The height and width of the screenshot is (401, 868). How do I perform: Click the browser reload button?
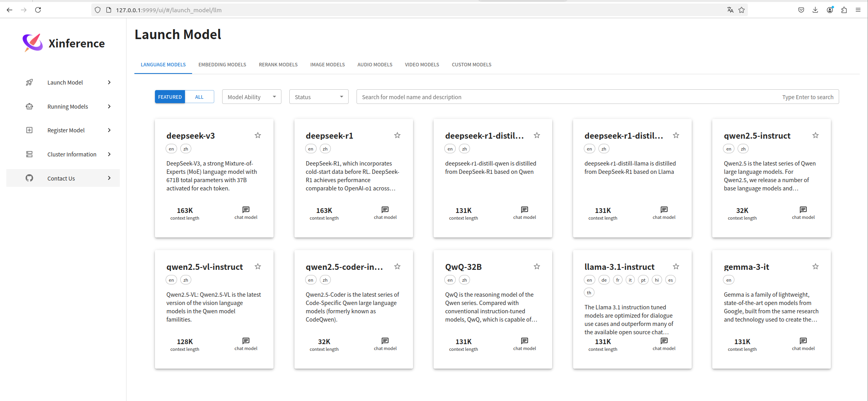[38, 10]
